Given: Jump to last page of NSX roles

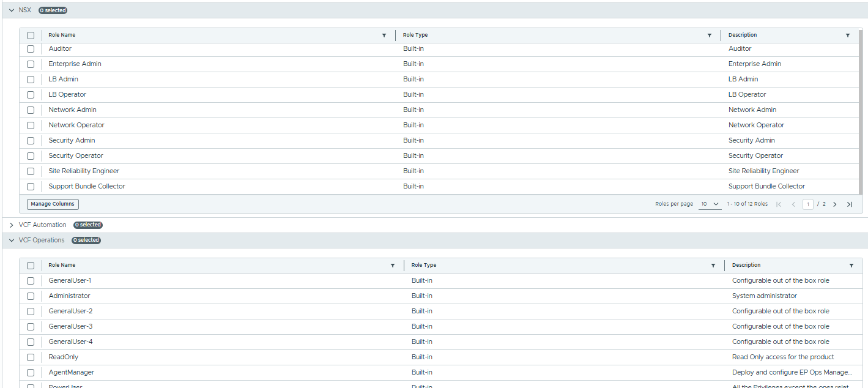Looking at the screenshot, I should point(850,204).
